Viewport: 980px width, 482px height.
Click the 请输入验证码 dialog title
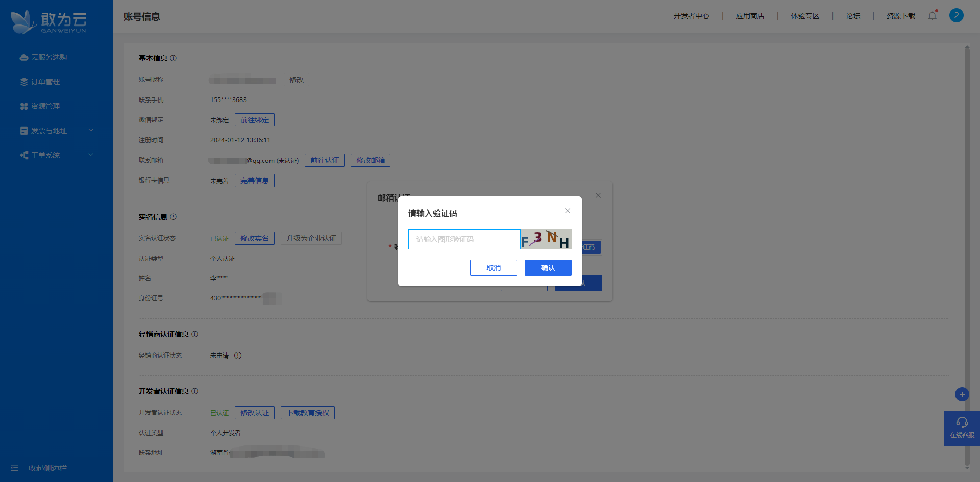tap(433, 213)
